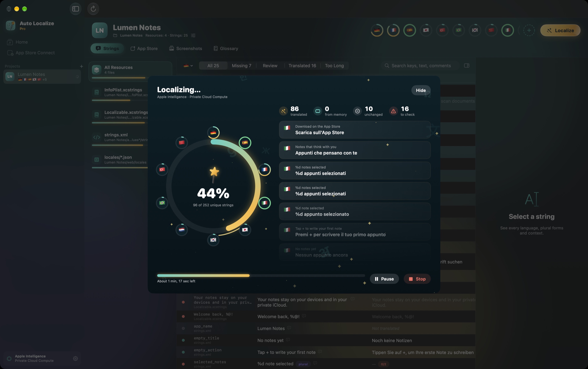
Task: Click the yellow Localize button
Action: click(x=560, y=30)
